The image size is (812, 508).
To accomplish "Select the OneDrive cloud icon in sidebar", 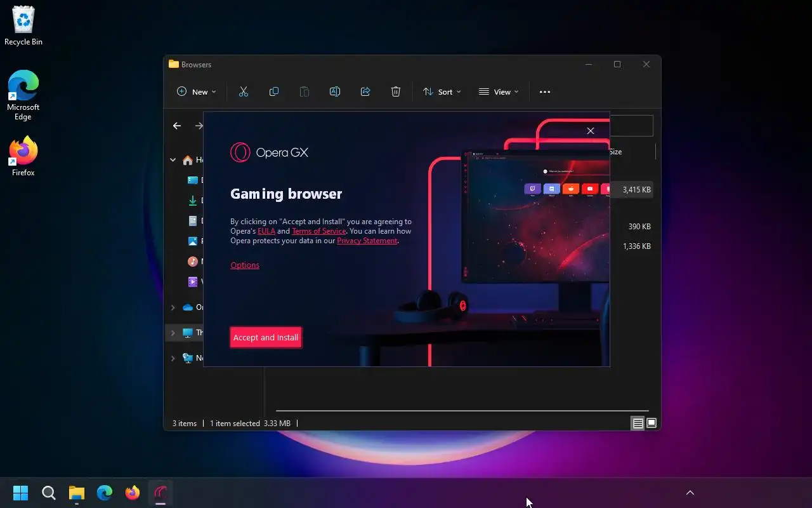I will tap(188, 307).
